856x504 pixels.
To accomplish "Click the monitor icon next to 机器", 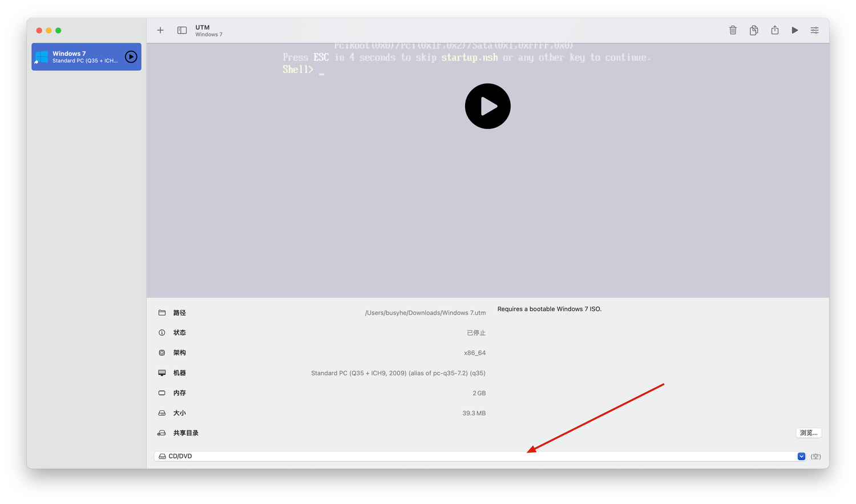I will [162, 373].
